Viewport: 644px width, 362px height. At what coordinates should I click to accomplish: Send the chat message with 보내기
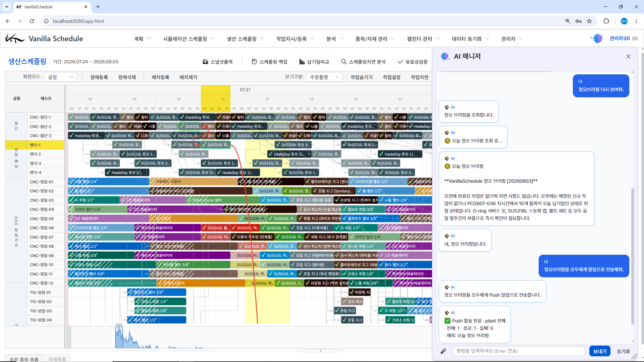pos(600,351)
